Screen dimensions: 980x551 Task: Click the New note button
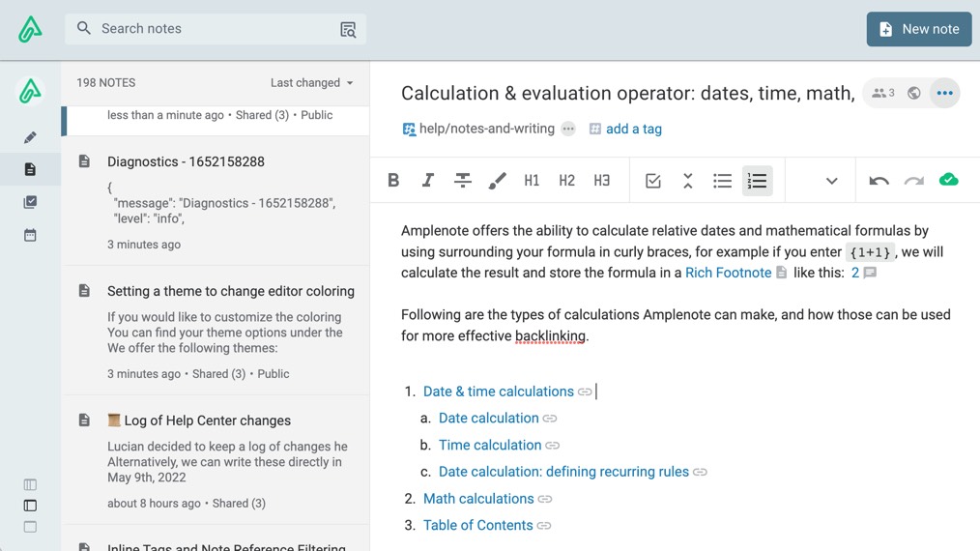(x=918, y=29)
